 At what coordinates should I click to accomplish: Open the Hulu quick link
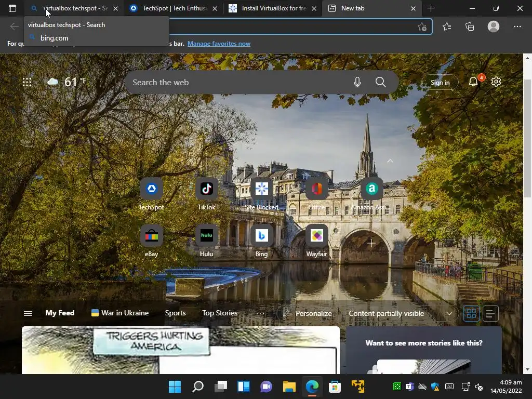(x=206, y=241)
